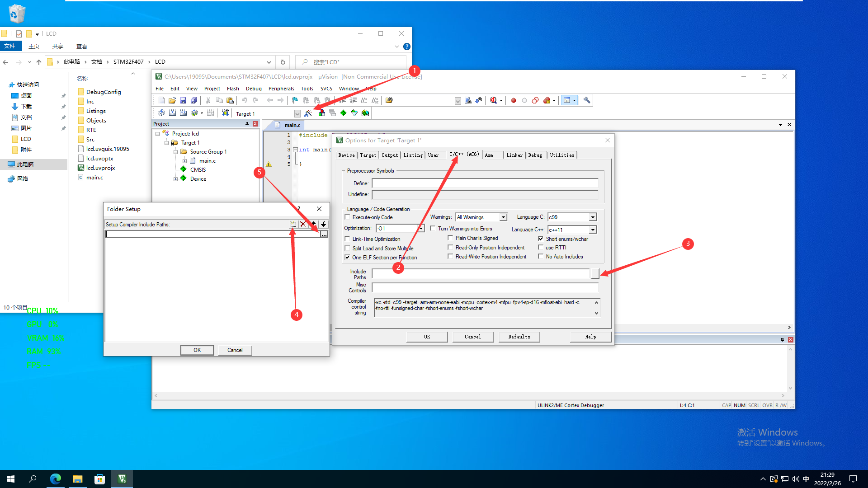The height and width of the screenshot is (488, 868).
Task: Open the Configuration wrench icon
Action: pos(587,100)
